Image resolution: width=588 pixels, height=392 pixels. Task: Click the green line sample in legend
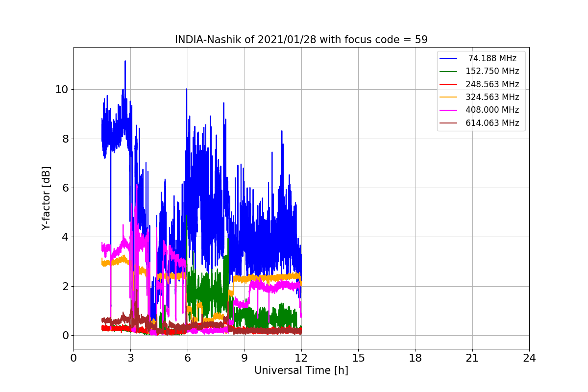(448, 71)
